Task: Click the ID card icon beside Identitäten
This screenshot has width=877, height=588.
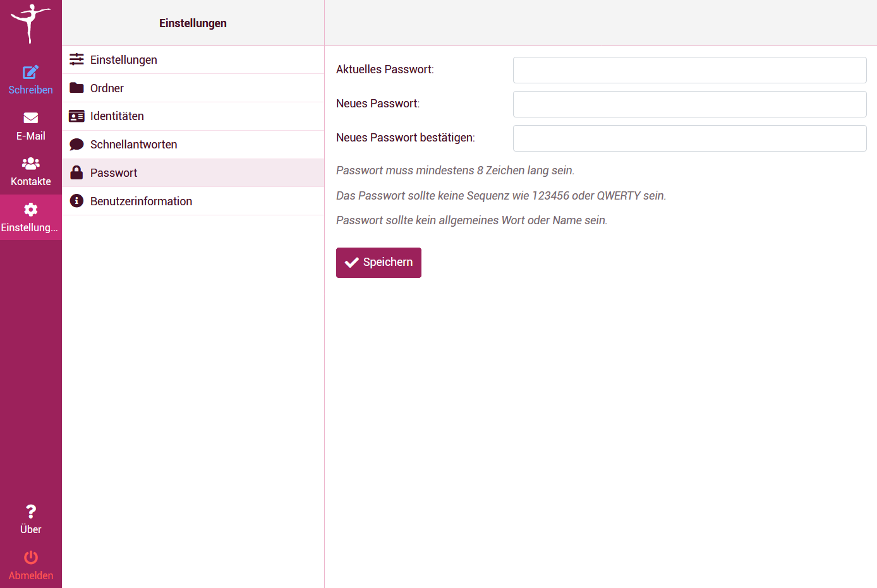Action: tap(76, 116)
